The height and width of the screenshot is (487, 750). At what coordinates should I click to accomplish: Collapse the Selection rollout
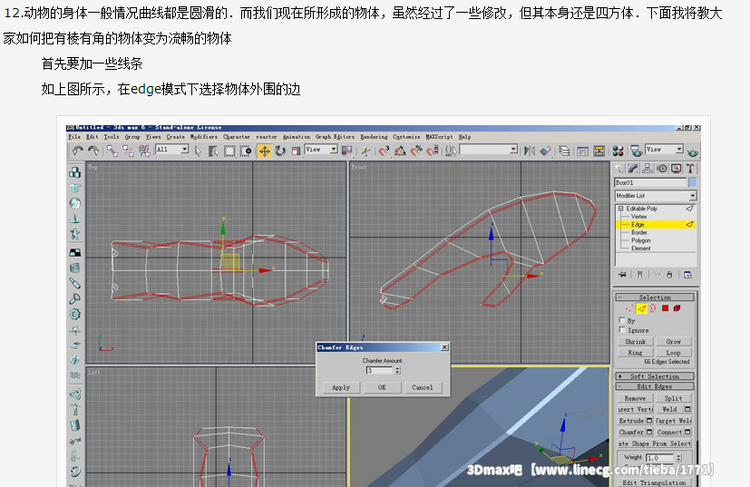pyautogui.click(x=655, y=297)
